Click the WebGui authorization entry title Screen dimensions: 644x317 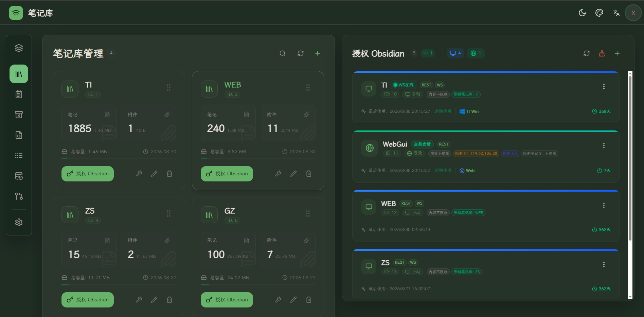click(x=395, y=144)
